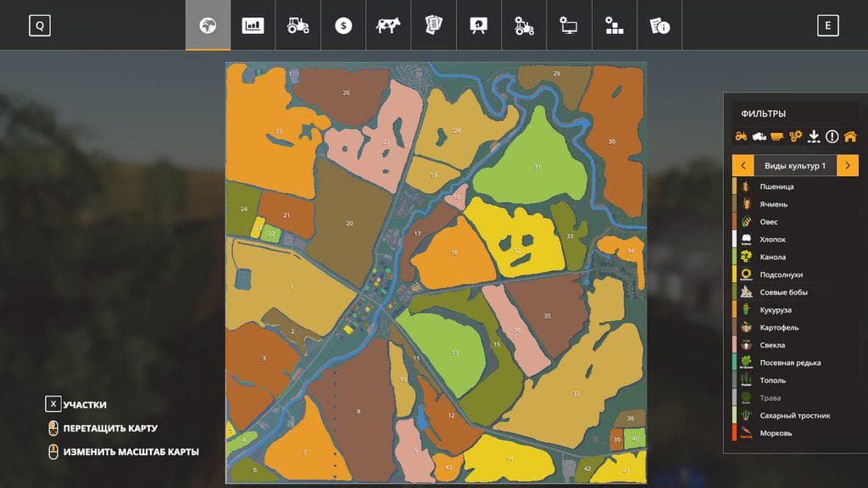This screenshot has height=488, width=868.
Task: Toggle the Хлопок crop filter
Action: [x=795, y=240]
